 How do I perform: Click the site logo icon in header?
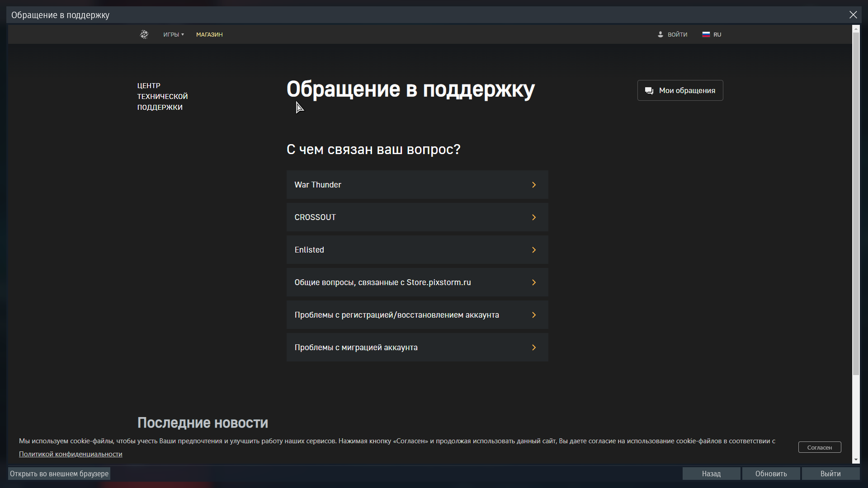tap(144, 34)
